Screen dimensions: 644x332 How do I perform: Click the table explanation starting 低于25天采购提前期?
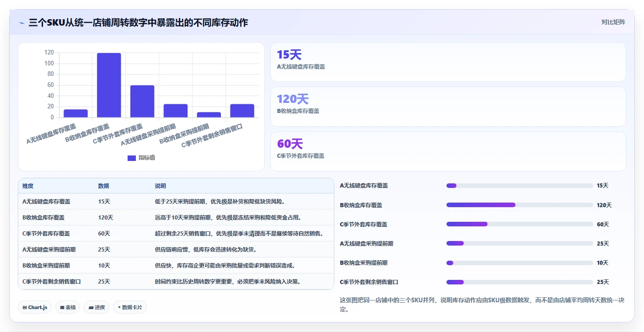coord(220,201)
